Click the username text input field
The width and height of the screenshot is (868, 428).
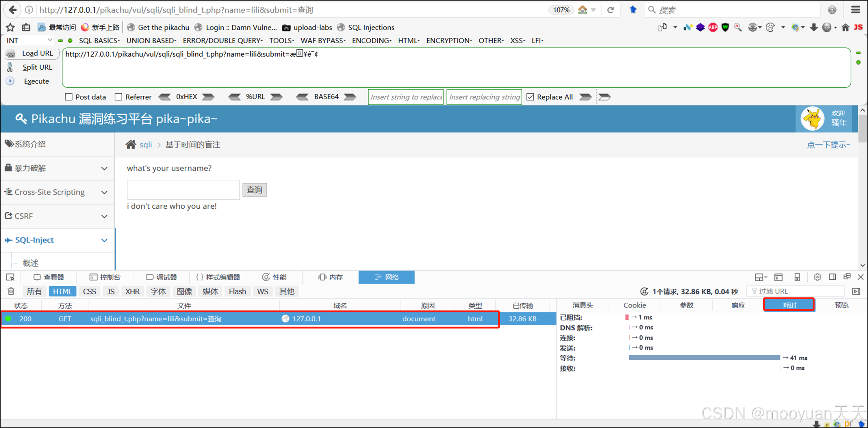[183, 190]
